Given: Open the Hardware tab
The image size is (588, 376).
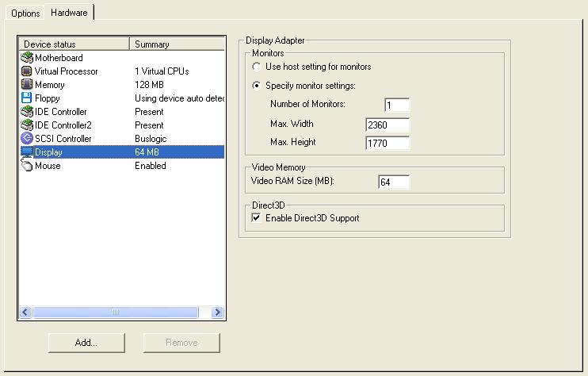Looking at the screenshot, I should coord(68,12).
